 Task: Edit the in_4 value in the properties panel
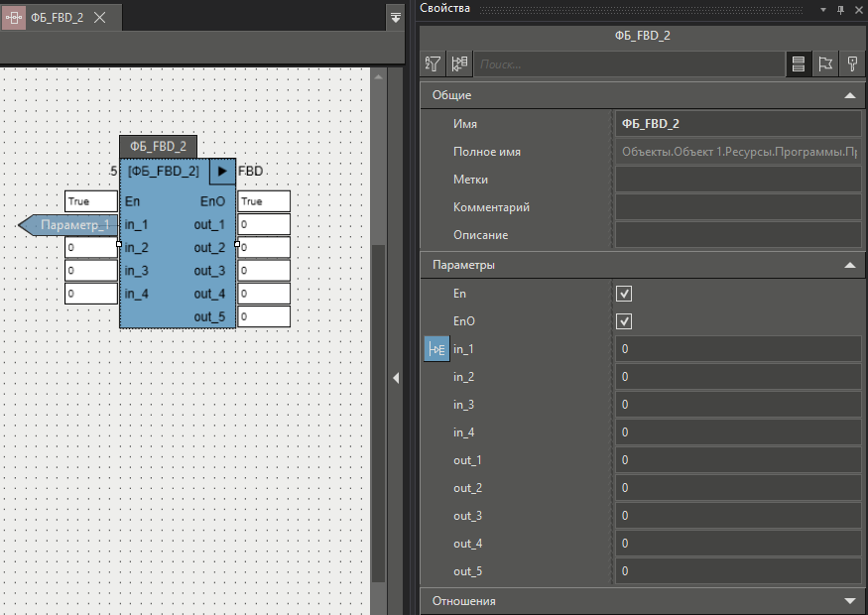click(x=738, y=432)
